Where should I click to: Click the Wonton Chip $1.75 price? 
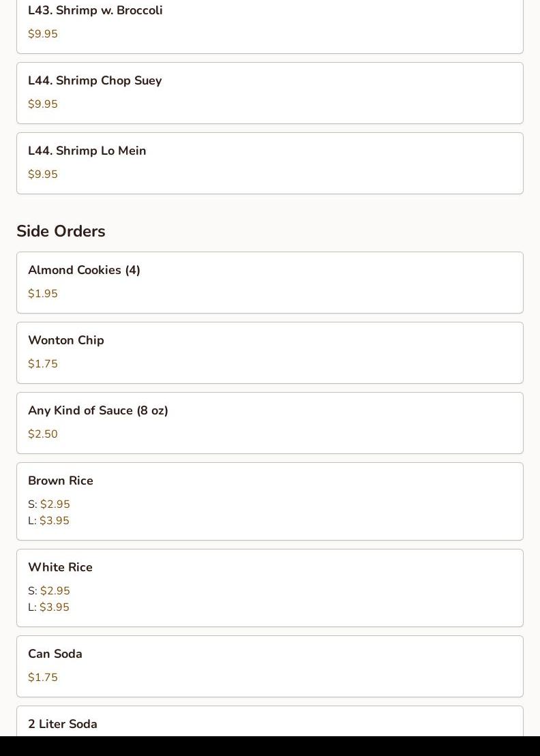pos(43,364)
